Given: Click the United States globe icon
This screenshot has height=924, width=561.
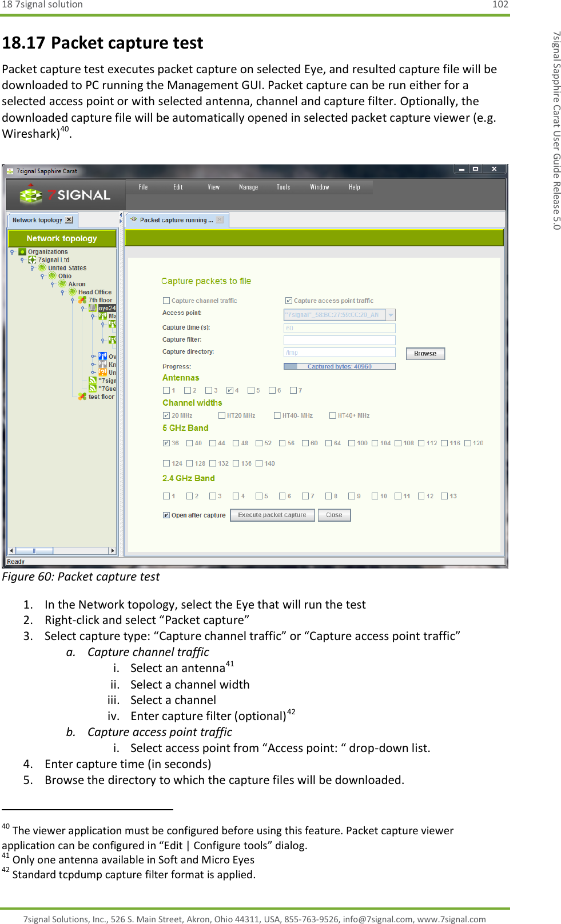Looking at the screenshot, I should click(x=42, y=267).
